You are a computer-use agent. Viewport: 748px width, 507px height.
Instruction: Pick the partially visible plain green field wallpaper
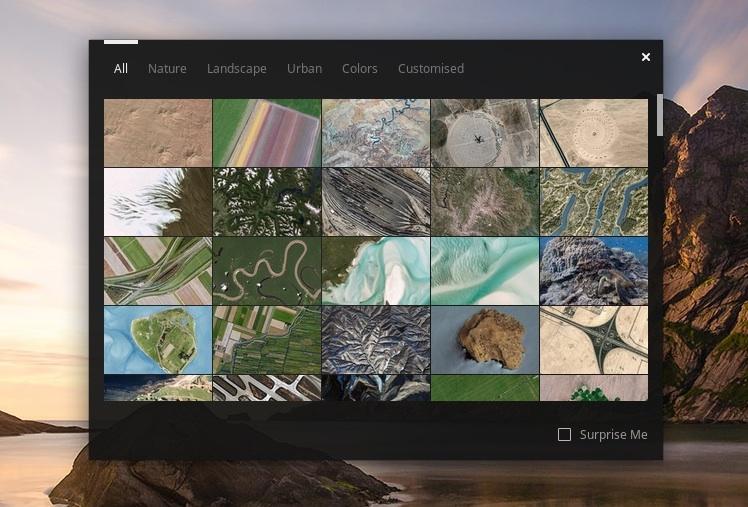(x=485, y=388)
